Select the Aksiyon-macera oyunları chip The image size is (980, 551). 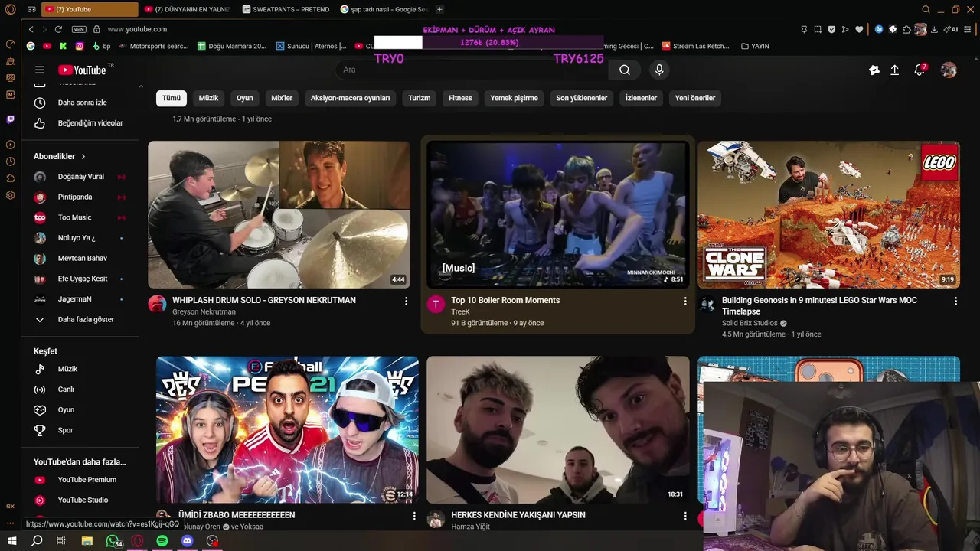coord(350,98)
